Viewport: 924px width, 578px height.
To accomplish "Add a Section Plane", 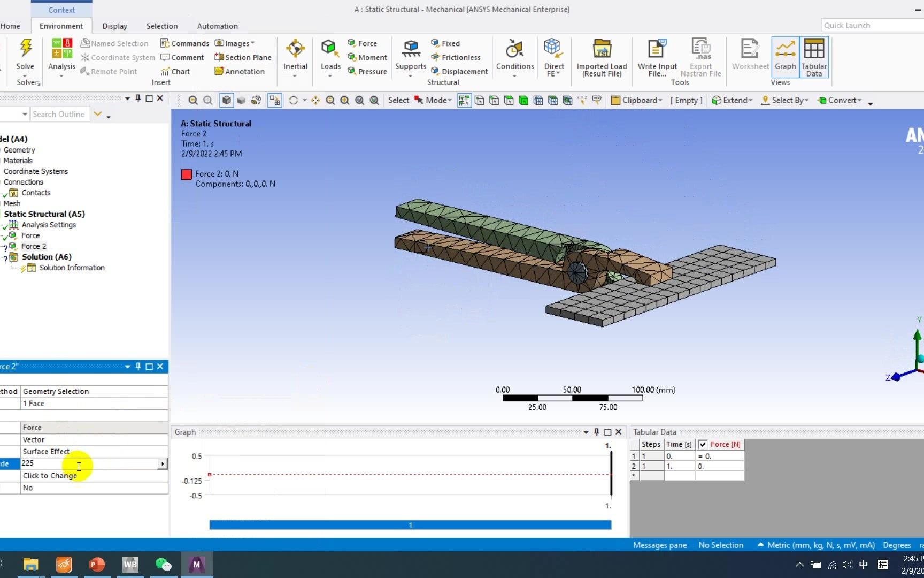I will click(243, 57).
